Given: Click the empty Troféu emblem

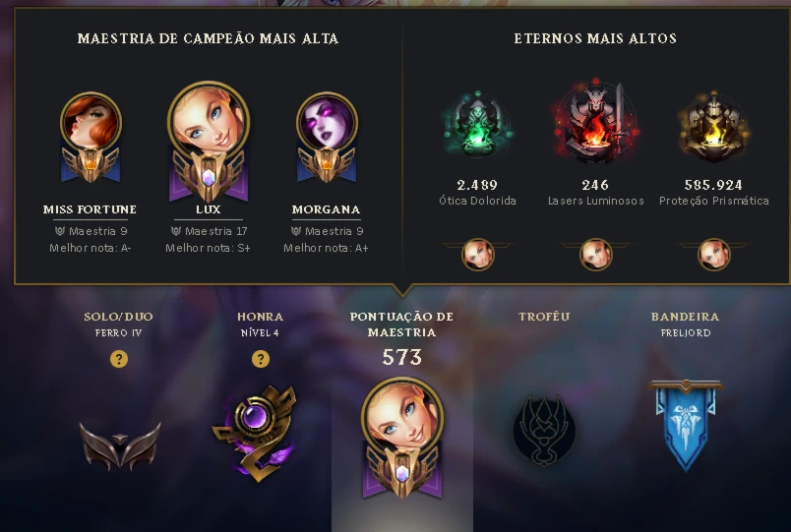Looking at the screenshot, I should pyautogui.click(x=544, y=430).
